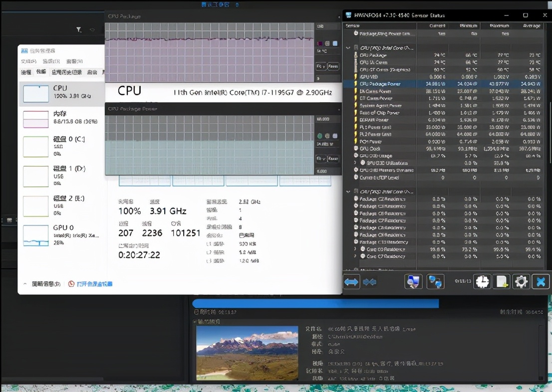Image resolution: width=552 pixels, height=392 pixels.
Task: Expand the Core C0 Residency row
Action: pyautogui.click(x=355, y=249)
